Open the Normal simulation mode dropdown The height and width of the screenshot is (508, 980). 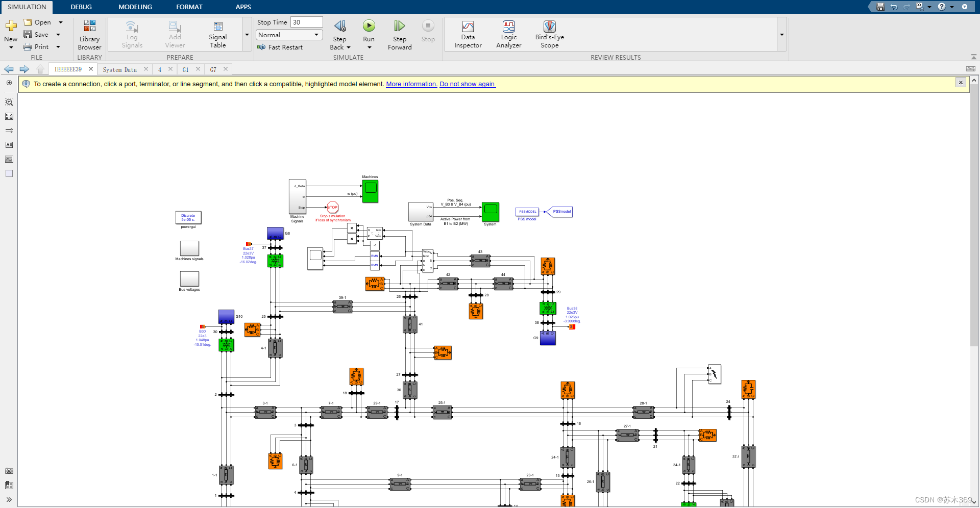[x=316, y=35]
